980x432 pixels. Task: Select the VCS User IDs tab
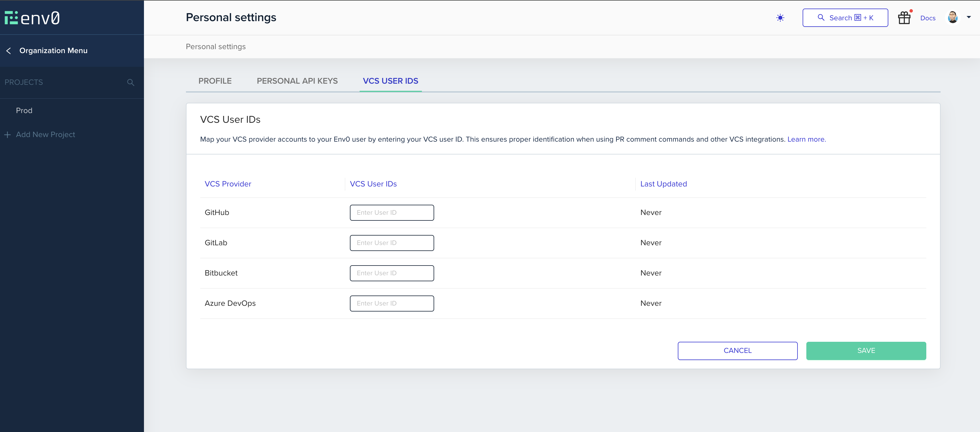[390, 81]
